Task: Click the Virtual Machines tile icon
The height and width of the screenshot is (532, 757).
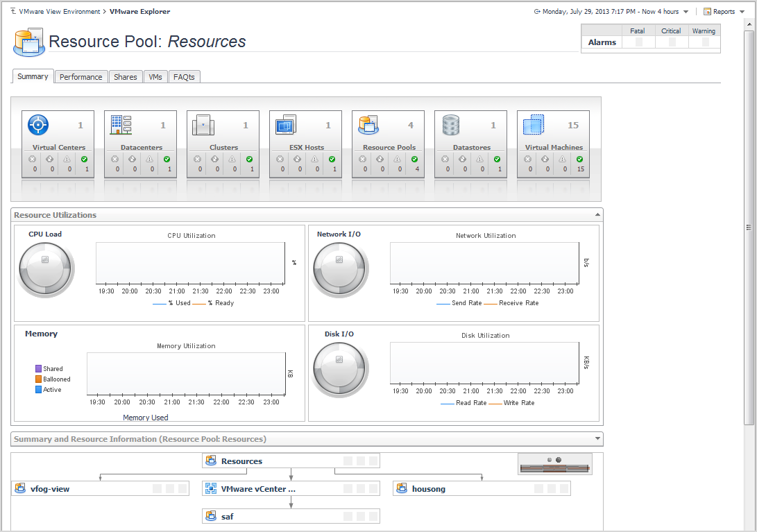Action: (534, 125)
